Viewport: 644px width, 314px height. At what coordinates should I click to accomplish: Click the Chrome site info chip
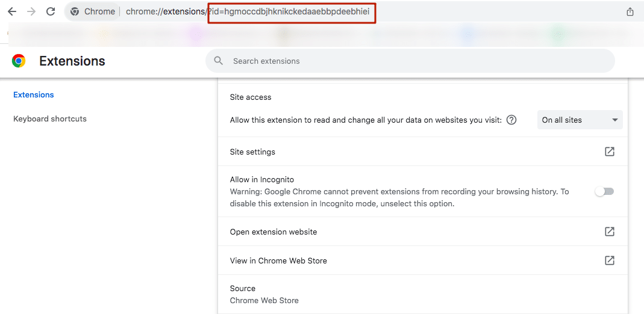pyautogui.click(x=93, y=11)
